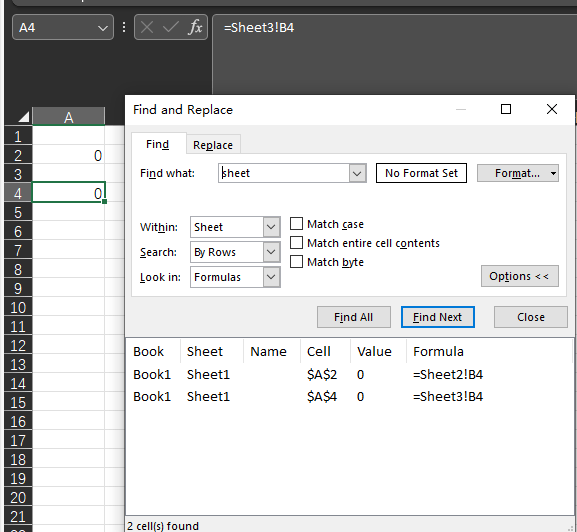Click the Select All triangle corner
This screenshot has height=532, width=577.
[x=23, y=117]
